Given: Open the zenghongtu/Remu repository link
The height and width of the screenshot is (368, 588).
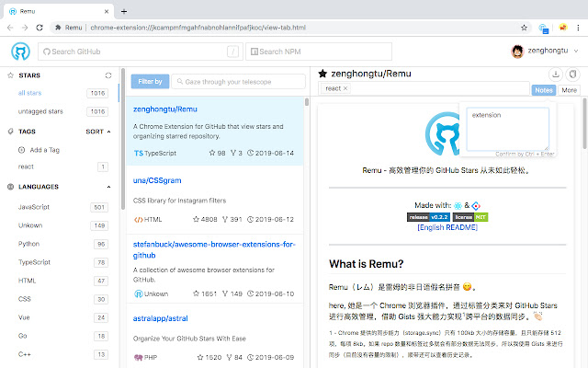Looking at the screenshot, I should tap(165, 109).
